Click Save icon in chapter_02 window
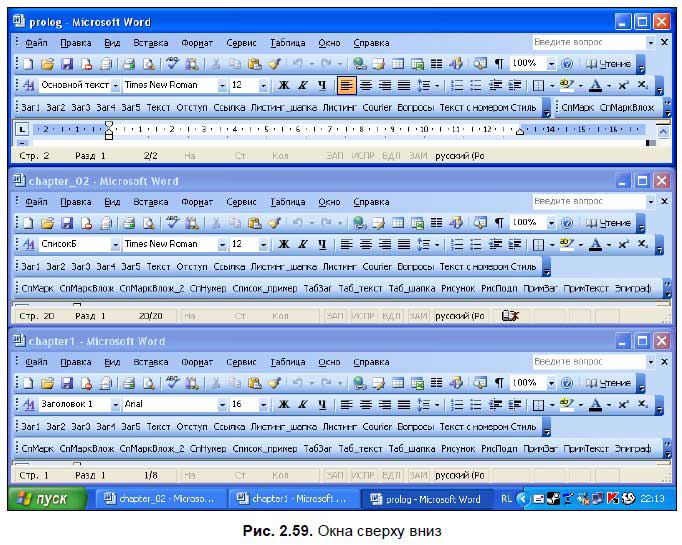 [67, 223]
